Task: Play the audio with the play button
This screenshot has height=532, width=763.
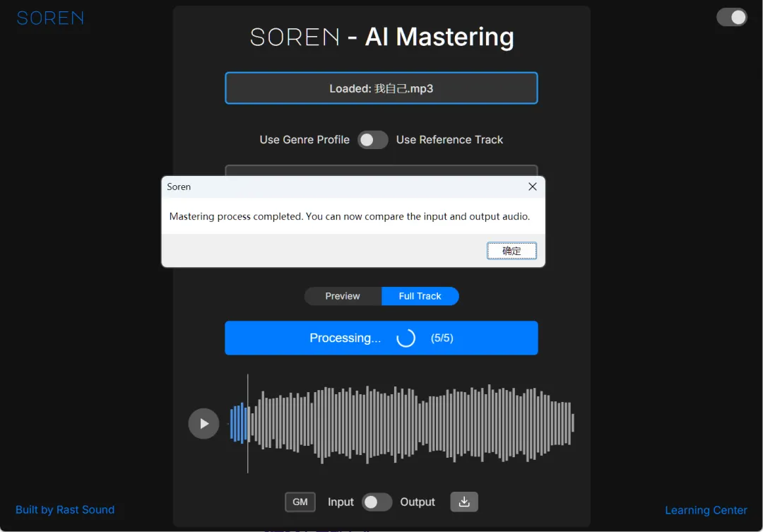Action: point(203,423)
